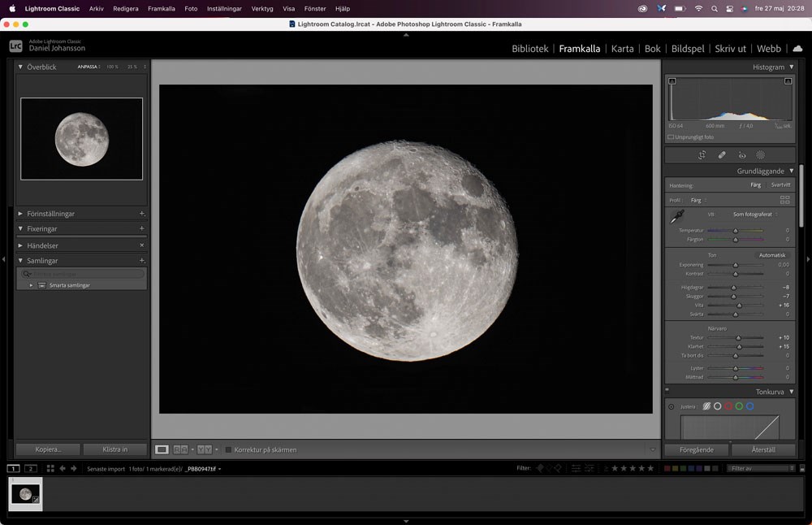Screen dimensions: 812x525
Task: Select the Loupe view icon in the toolbar
Action: [161, 449]
